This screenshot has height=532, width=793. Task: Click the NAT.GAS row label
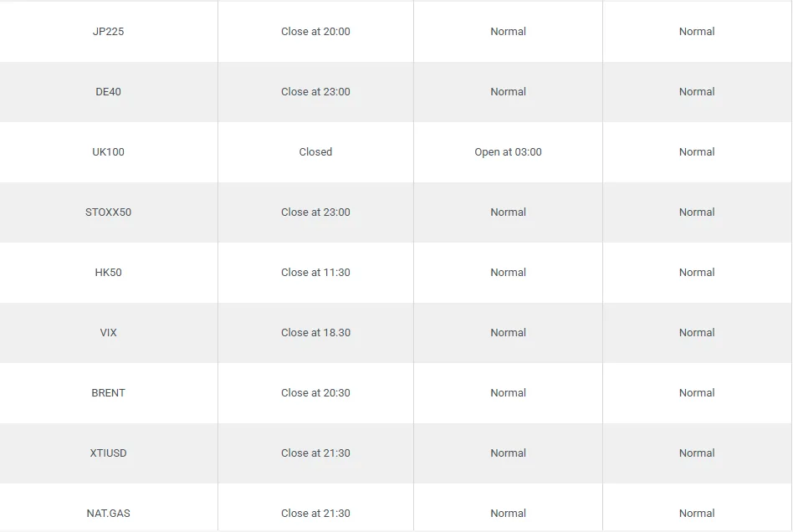pos(108,514)
